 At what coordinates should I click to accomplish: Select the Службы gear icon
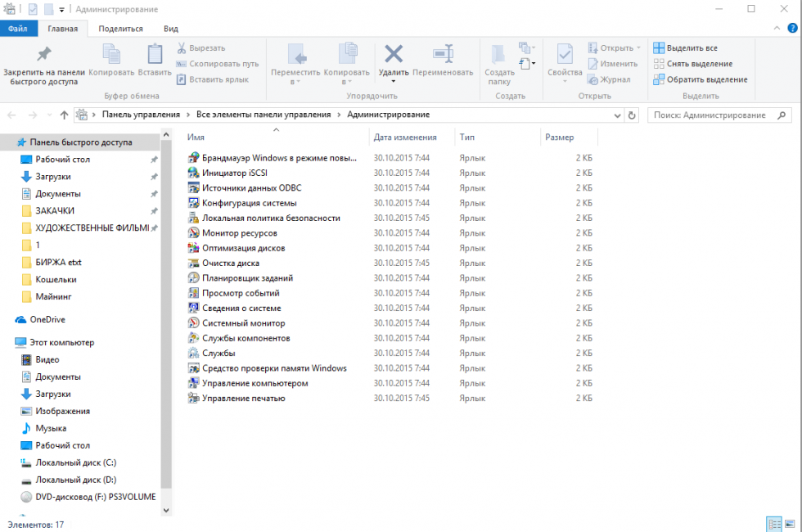tap(193, 353)
